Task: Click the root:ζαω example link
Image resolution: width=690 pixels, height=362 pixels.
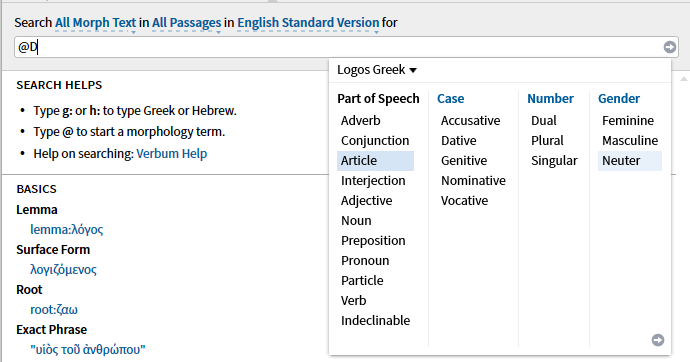Action: coord(54,310)
